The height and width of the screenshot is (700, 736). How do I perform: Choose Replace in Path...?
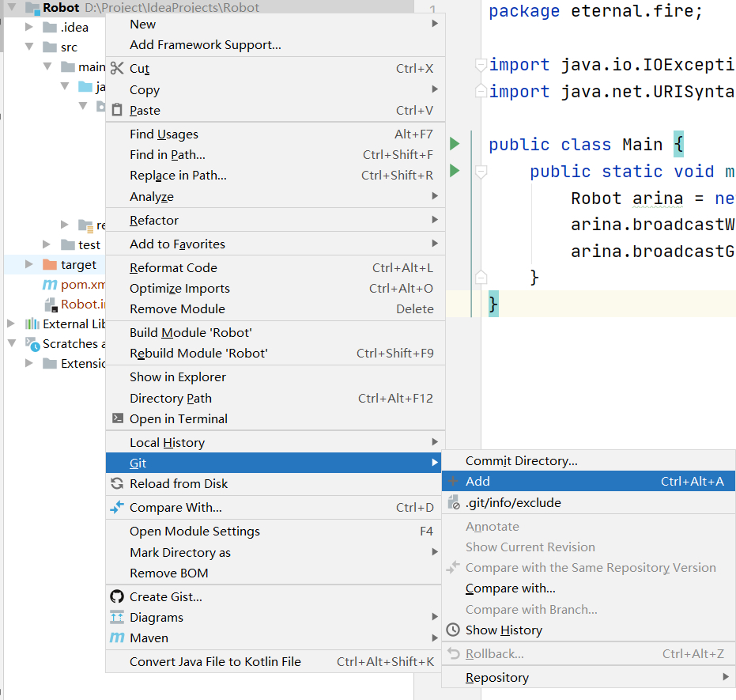[x=275, y=176]
